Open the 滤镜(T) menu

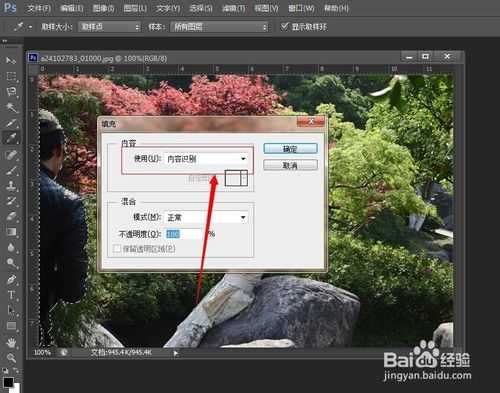click(x=234, y=8)
